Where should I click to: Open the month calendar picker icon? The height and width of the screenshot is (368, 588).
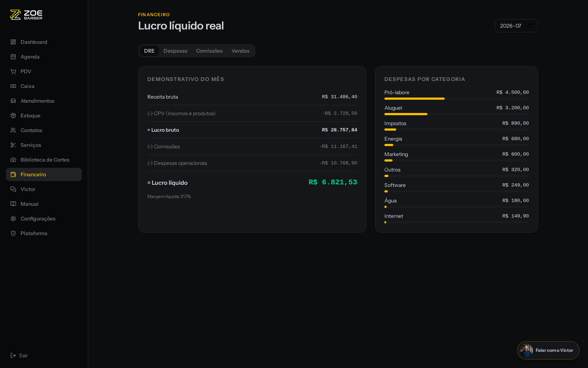pos(530,26)
